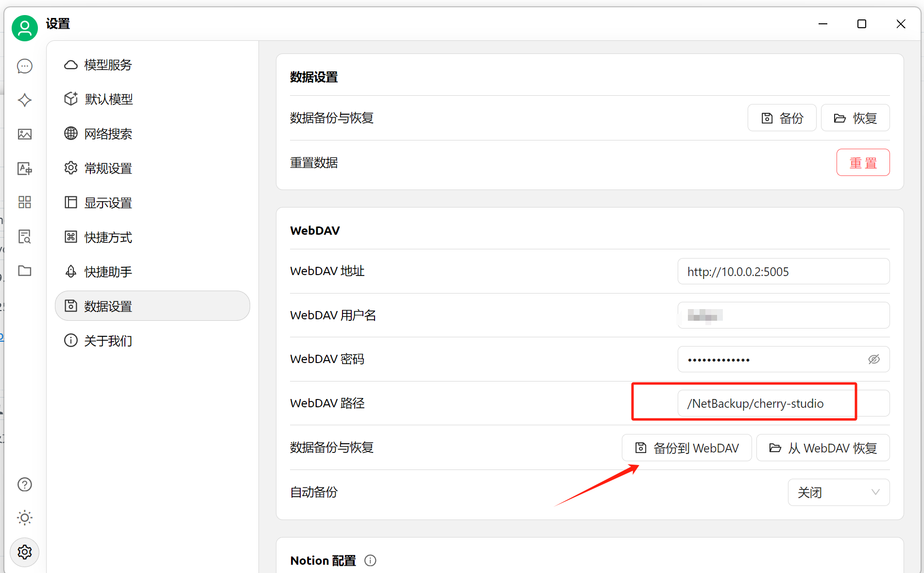The image size is (924, 573).
Task: Open the image painting sidebar icon
Action: 25,134
